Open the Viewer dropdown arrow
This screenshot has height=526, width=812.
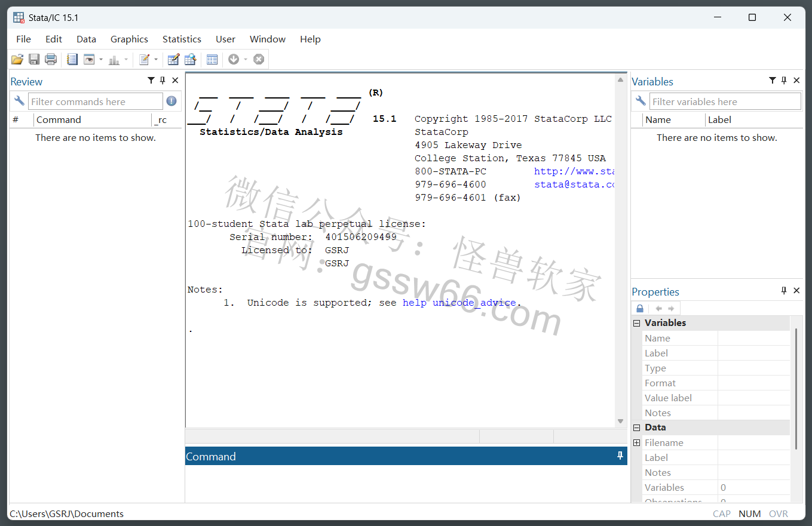(x=101, y=59)
